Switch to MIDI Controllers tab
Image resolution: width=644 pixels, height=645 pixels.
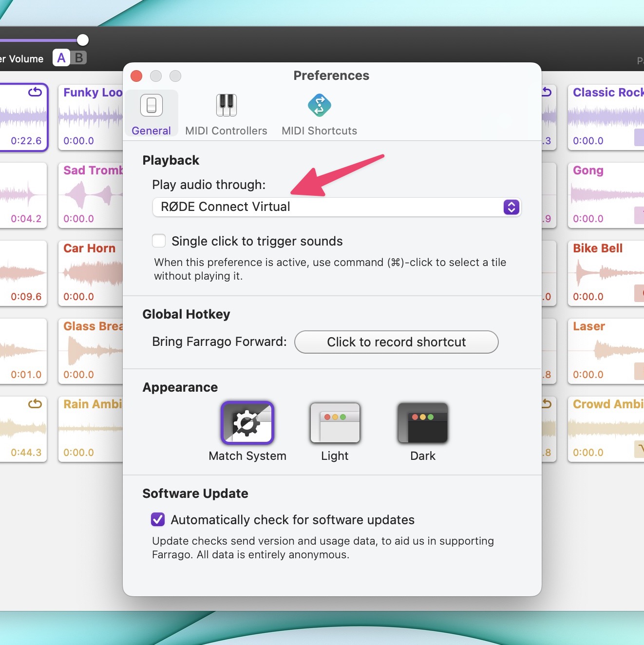coord(226,114)
